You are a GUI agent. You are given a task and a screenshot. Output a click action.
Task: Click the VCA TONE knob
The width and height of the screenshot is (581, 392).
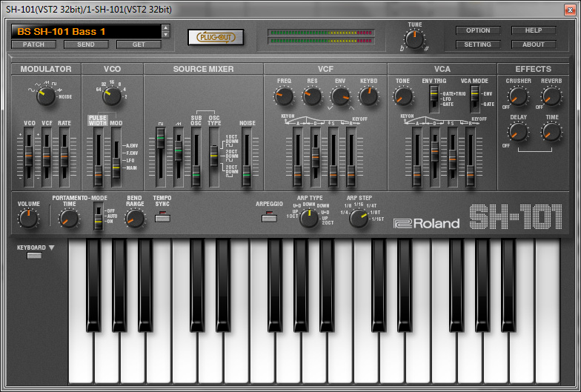(403, 96)
